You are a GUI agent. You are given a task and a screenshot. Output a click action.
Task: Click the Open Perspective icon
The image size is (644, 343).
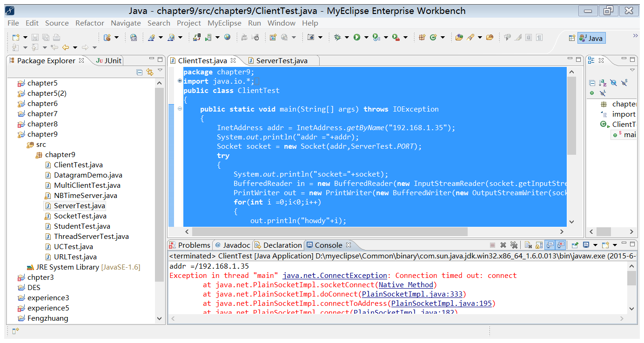click(572, 38)
